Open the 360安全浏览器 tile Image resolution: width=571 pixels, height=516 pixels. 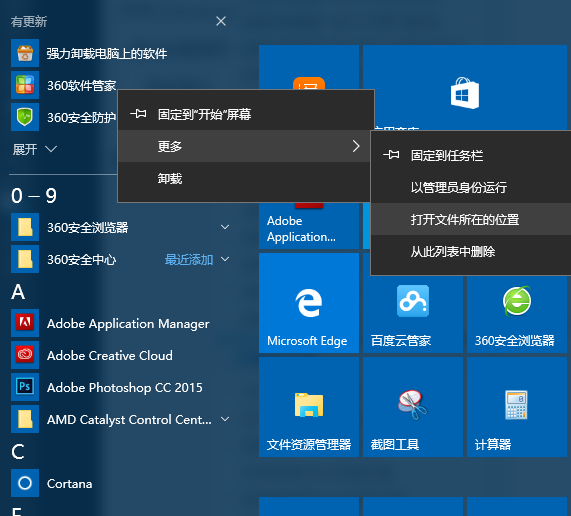coord(517,314)
